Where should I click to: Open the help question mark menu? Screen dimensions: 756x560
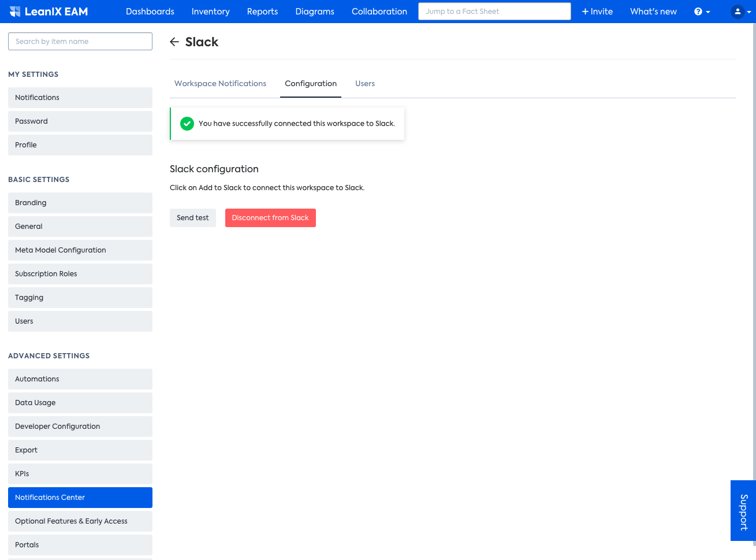[702, 12]
